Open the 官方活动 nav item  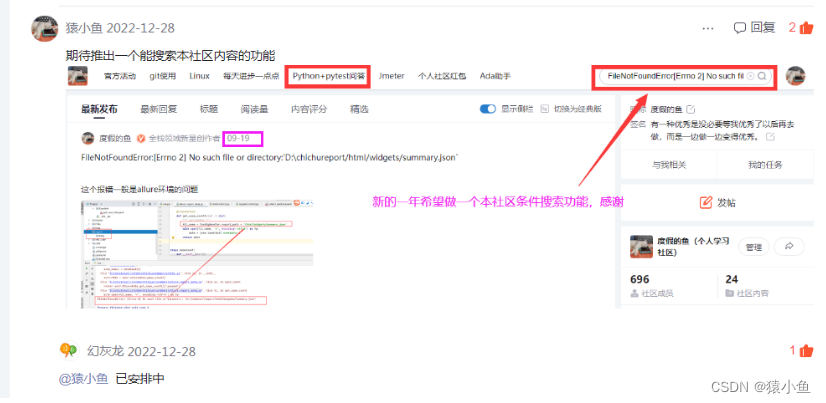pos(120,76)
